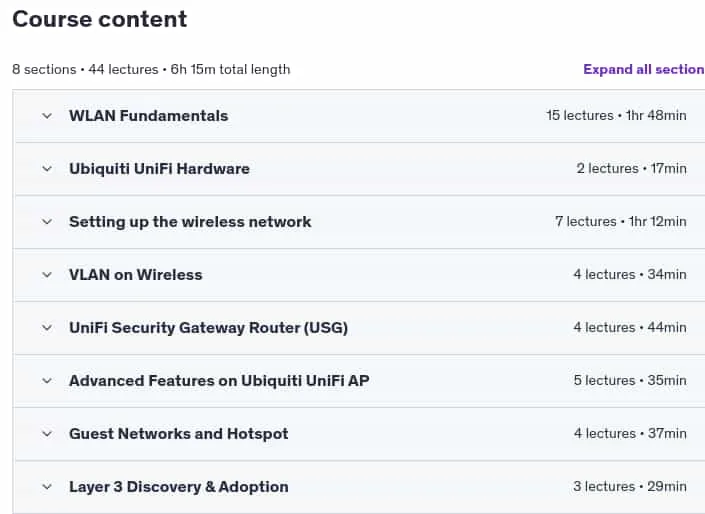Click the 7 lectures 1hr 12min label
The image size is (705, 514).
(621, 222)
